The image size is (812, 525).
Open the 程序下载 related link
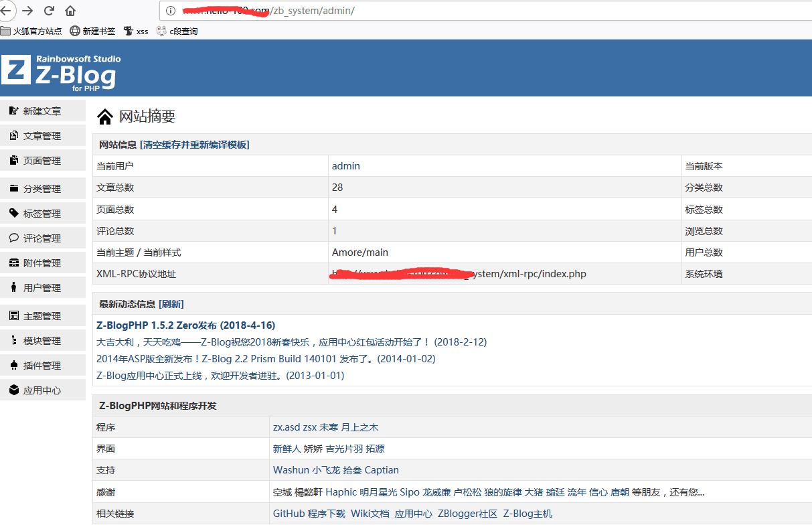[x=327, y=514]
